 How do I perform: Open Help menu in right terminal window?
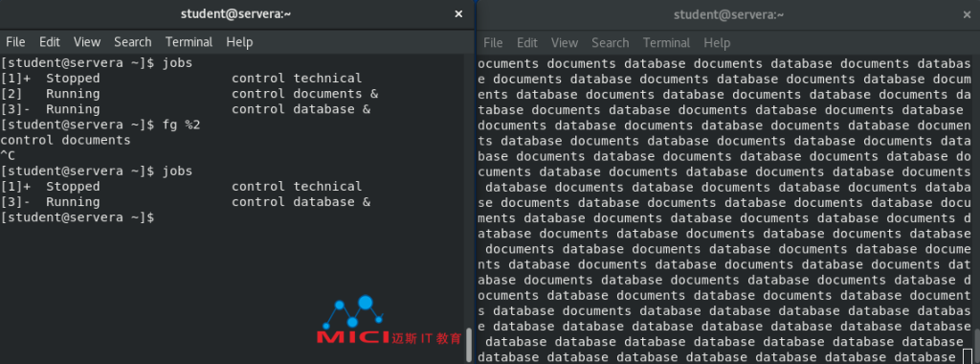717,42
